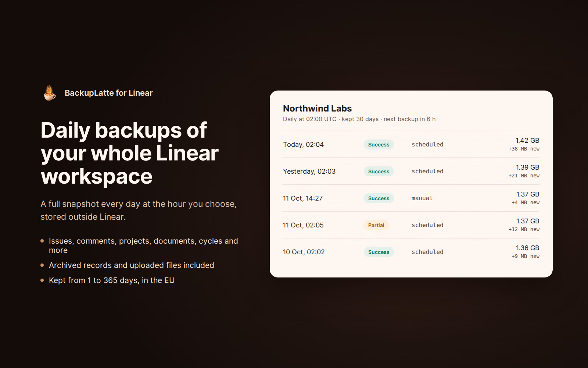The width and height of the screenshot is (588, 368).
Task: Select the "Today, 02:04" backup row timestamp
Action: [x=303, y=145]
